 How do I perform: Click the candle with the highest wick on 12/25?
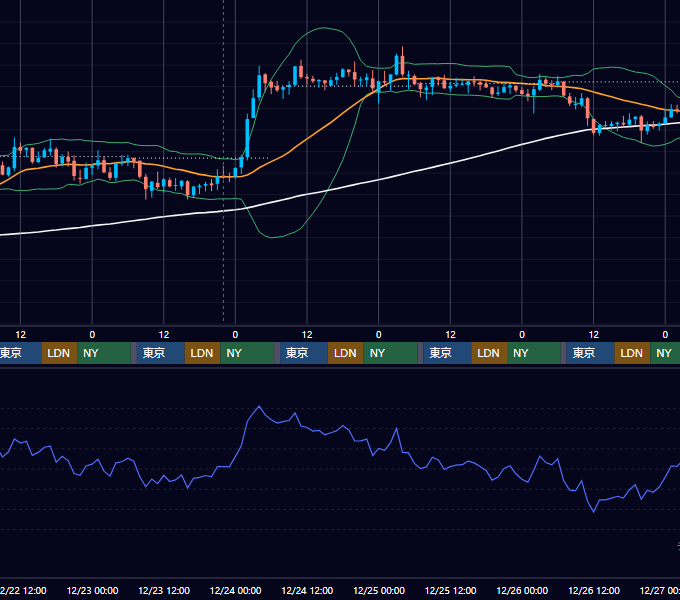pyautogui.click(x=402, y=64)
